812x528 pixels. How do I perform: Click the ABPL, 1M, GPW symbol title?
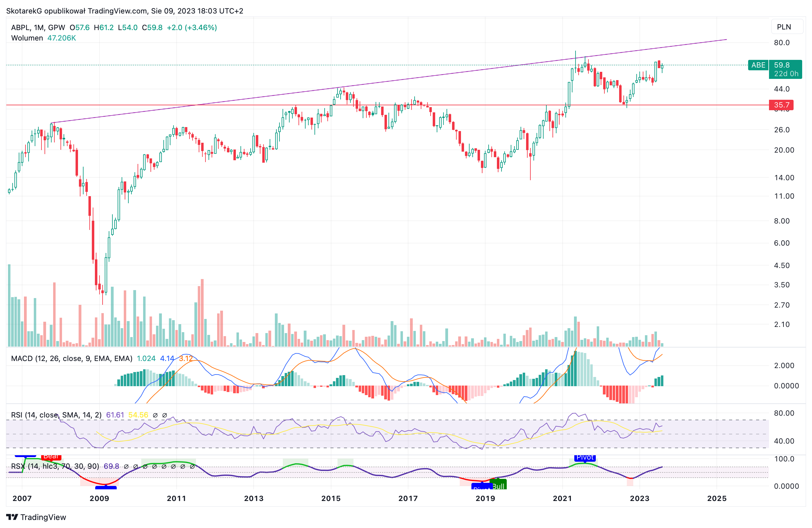38,27
